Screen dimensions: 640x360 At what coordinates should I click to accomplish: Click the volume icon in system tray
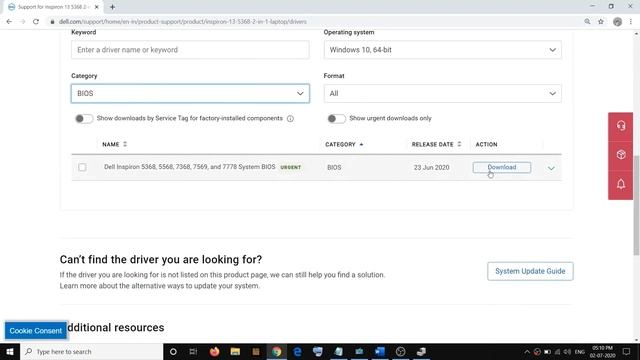(568, 352)
